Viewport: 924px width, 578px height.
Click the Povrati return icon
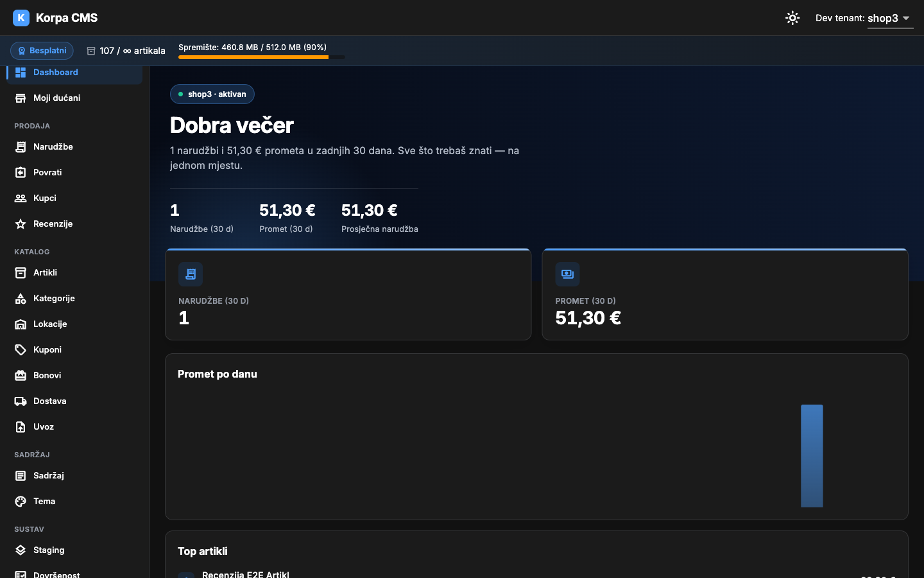21,173
